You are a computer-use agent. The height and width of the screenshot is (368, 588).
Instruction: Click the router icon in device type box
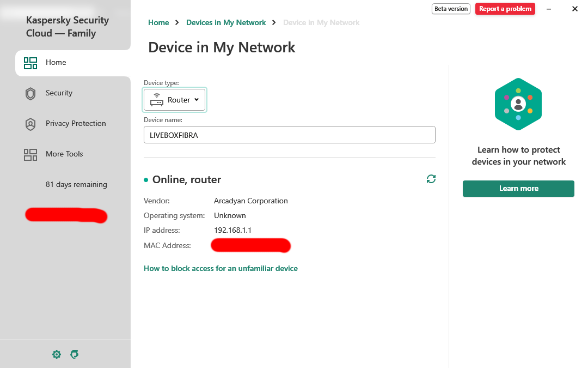[157, 100]
